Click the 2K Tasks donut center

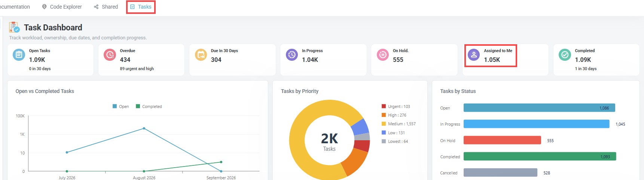point(329,141)
